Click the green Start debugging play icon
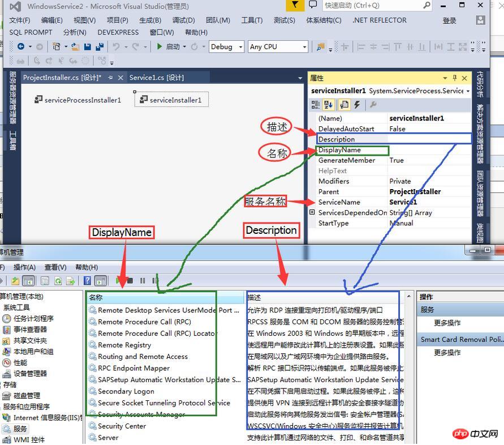 pyautogui.click(x=159, y=46)
